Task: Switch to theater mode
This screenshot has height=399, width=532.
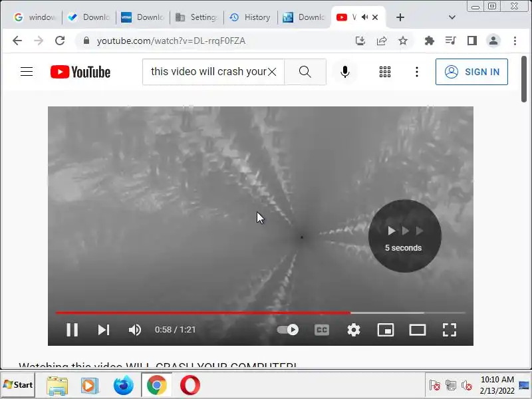Action: [418, 330]
